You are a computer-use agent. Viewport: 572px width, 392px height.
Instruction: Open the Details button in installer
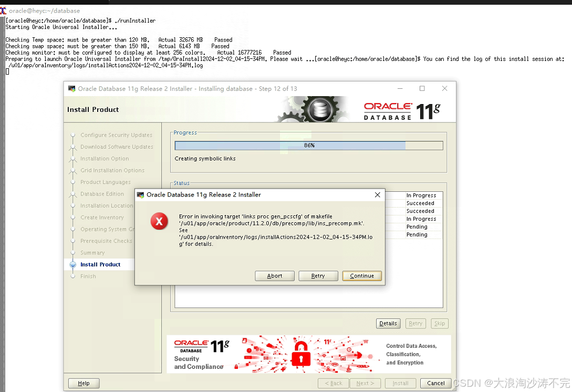[388, 323]
